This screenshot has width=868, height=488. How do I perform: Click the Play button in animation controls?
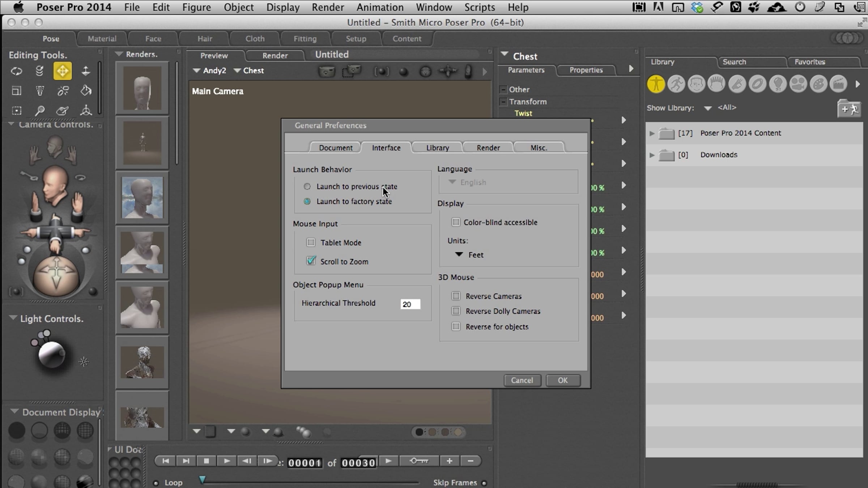click(227, 461)
